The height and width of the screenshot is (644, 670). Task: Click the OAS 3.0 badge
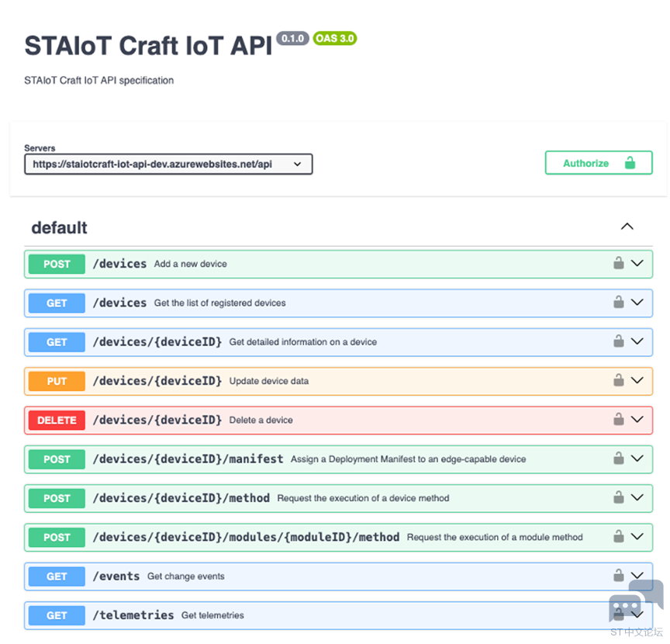click(x=335, y=39)
